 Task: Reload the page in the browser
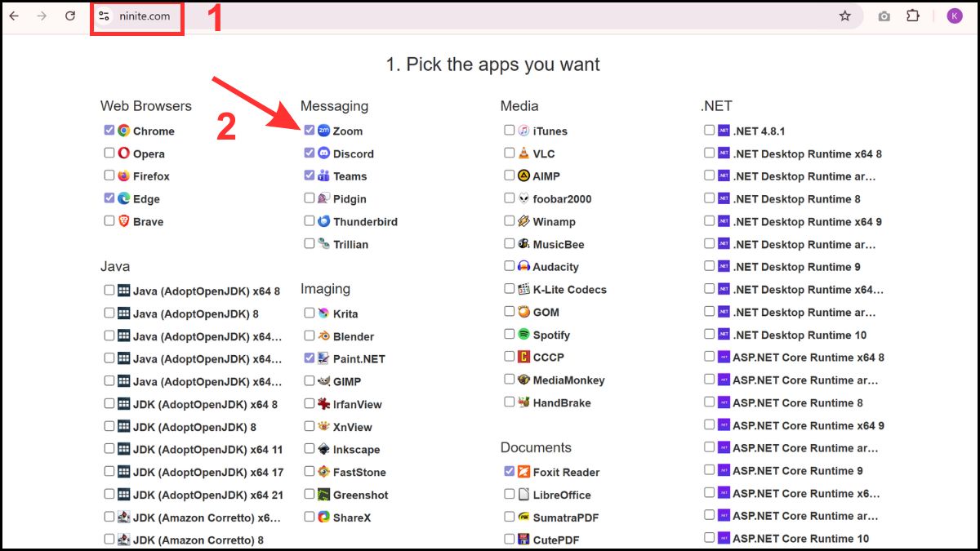coord(70,16)
